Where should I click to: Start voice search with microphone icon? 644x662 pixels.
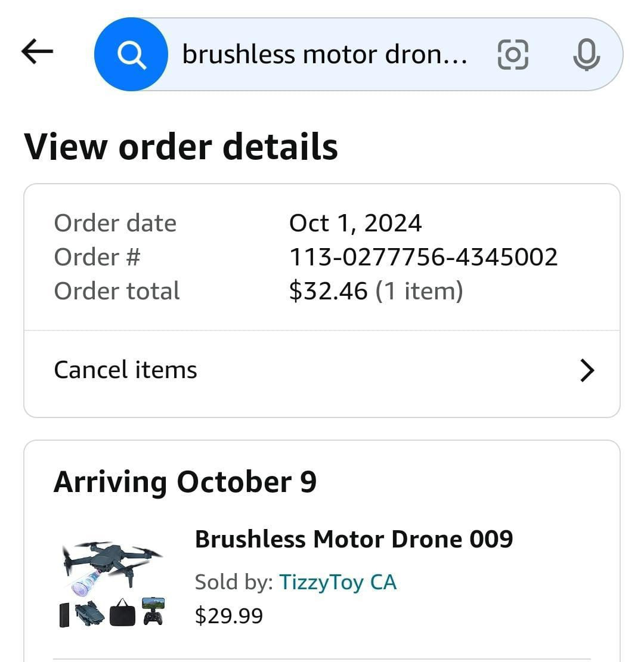point(586,55)
